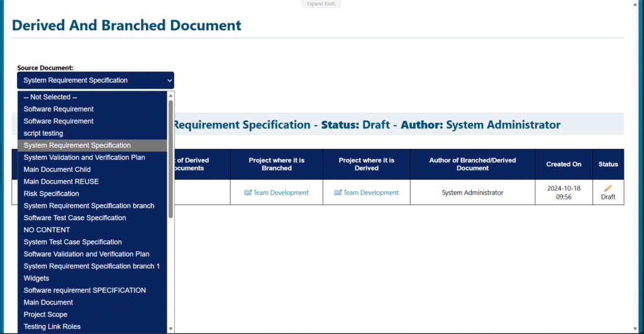Pick 'Main Document Child' from dropdown
Image resolution: width=644 pixels, height=334 pixels.
click(57, 169)
